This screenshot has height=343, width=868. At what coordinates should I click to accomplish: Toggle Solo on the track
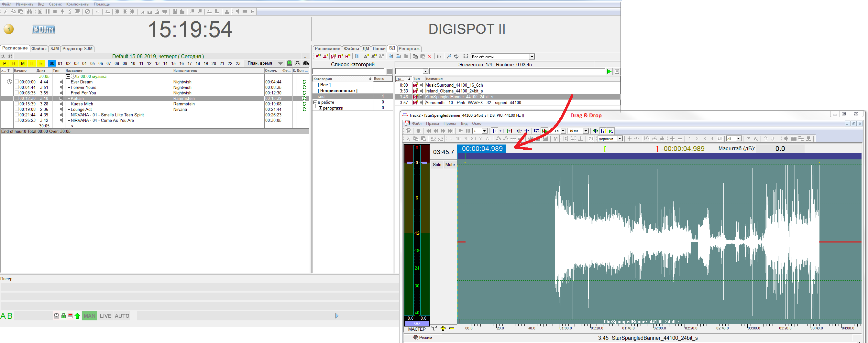coord(437,165)
